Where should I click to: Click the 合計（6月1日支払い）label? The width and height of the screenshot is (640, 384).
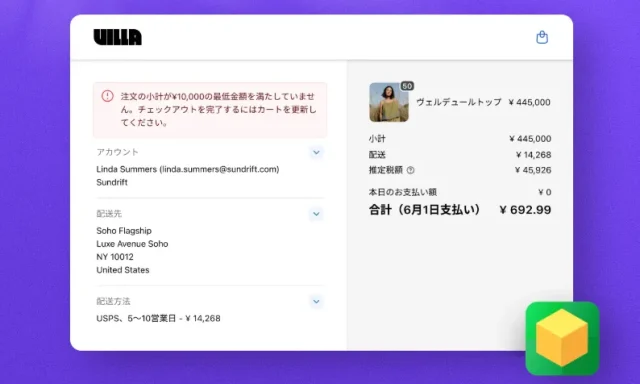point(424,210)
